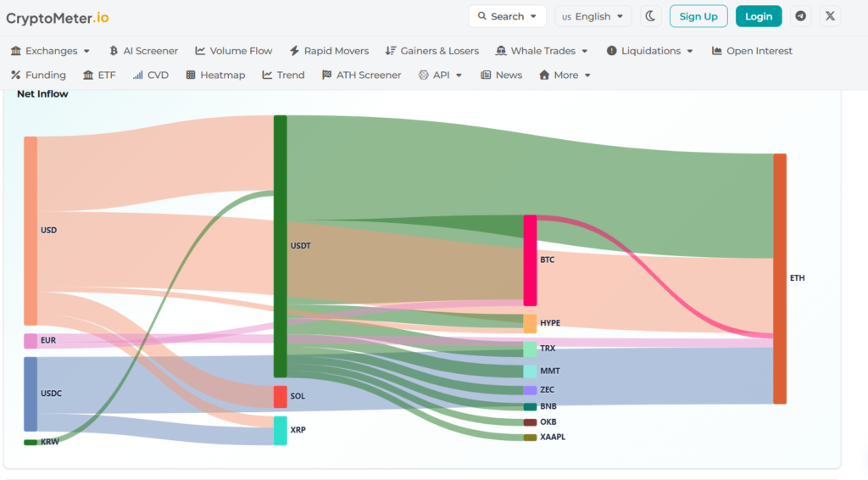This screenshot has height=480, width=868.
Task: Click the CVD bars icon
Action: click(x=138, y=75)
